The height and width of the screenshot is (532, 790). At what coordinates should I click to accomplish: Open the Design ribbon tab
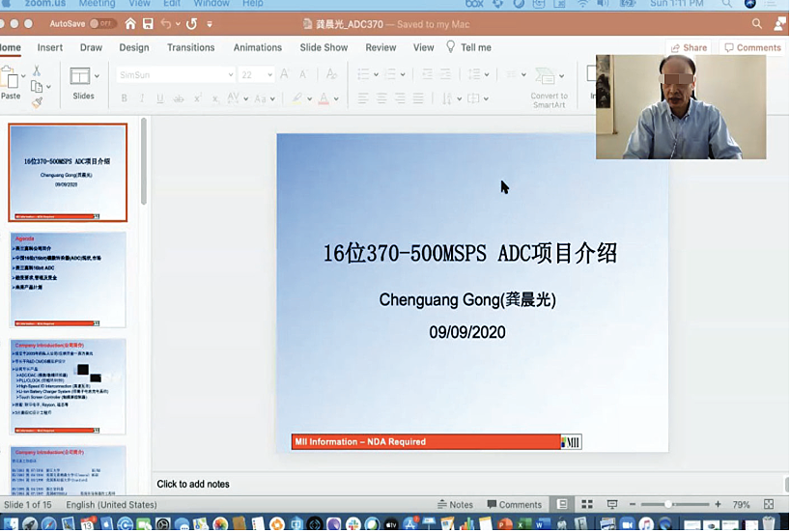[x=134, y=47]
